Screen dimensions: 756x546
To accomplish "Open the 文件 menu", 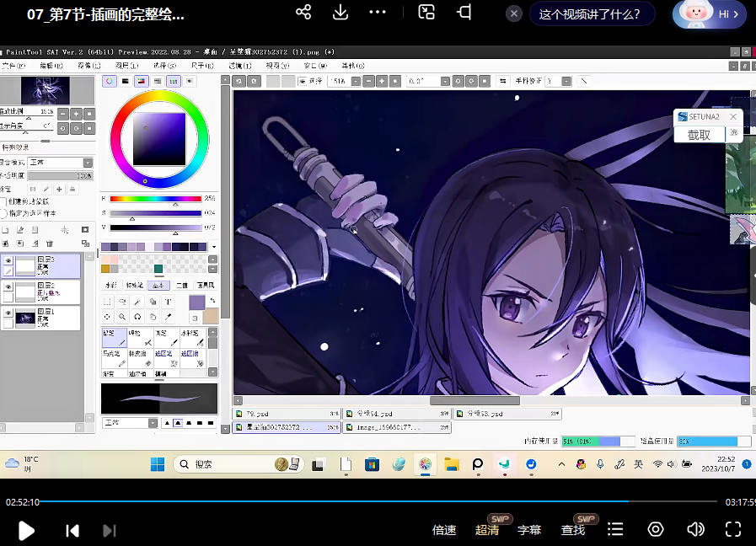I will 12,66.
